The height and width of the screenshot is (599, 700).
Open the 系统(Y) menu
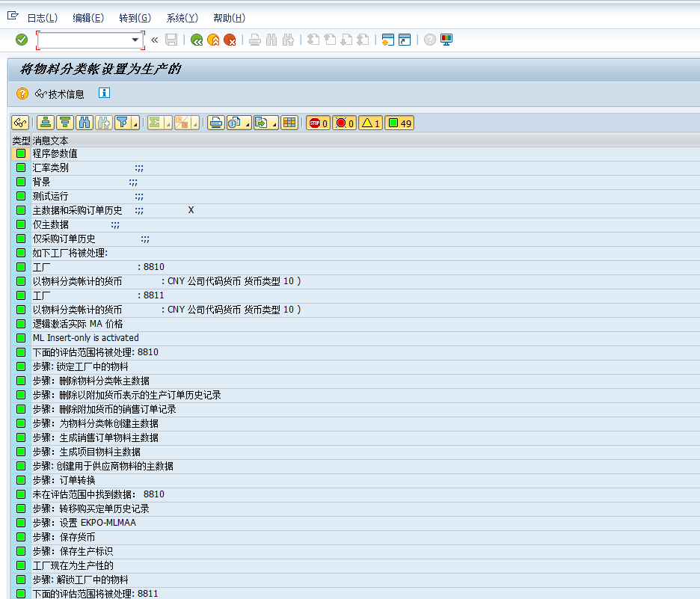tap(182, 17)
